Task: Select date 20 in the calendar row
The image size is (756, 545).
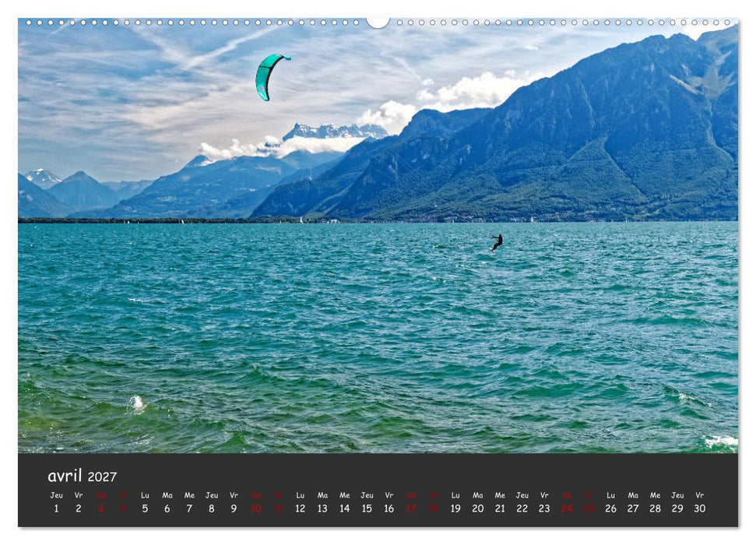Action: click(x=478, y=508)
